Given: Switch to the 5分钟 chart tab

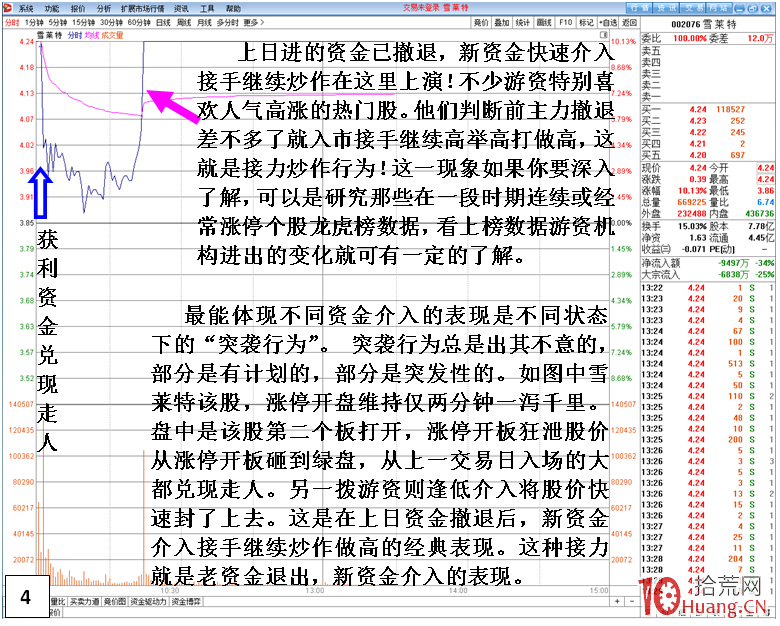Looking at the screenshot, I should coord(58,22).
